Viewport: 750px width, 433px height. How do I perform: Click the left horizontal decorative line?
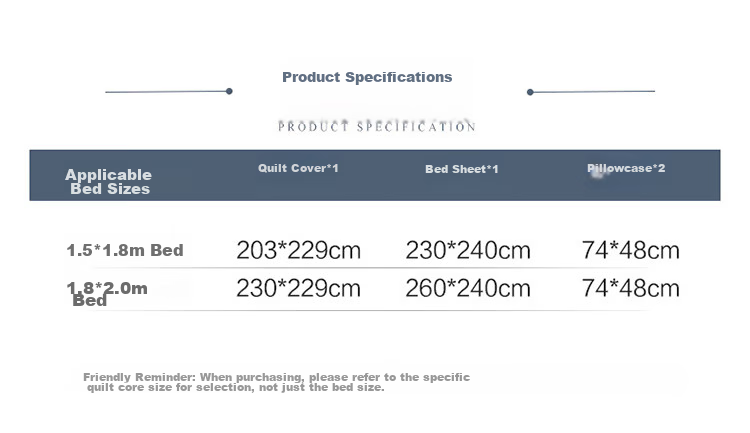pos(166,91)
